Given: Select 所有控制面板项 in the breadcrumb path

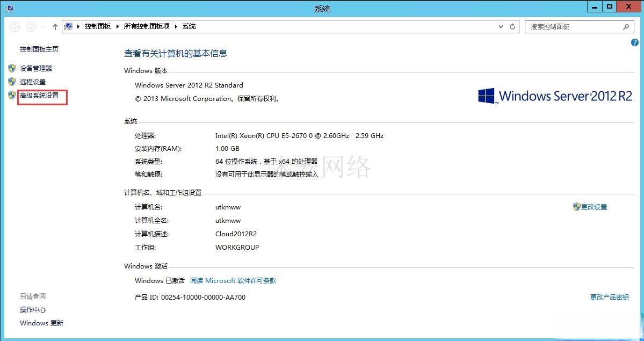Looking at the screenshot, I should coord(146,26).
